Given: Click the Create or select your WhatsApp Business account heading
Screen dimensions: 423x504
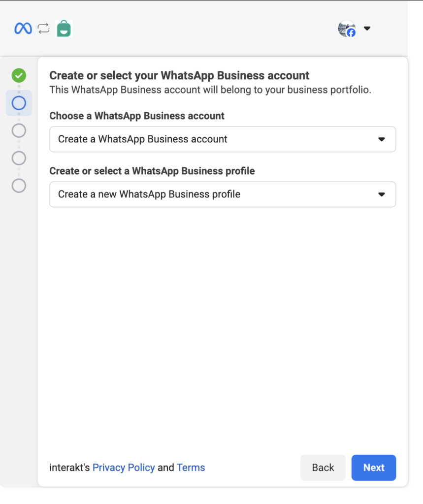Looking at the screenshot, I should pyautogui.click(x=179, y=75).
